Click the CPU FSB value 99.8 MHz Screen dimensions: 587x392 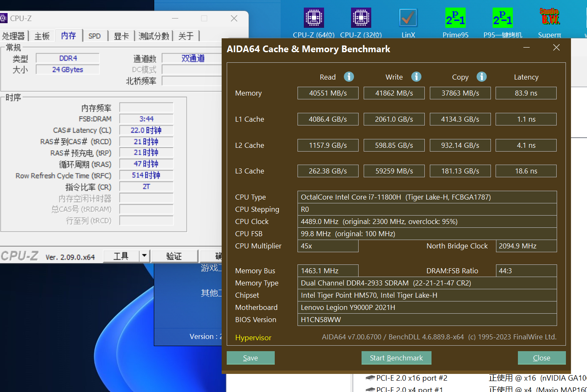(427, 234)
